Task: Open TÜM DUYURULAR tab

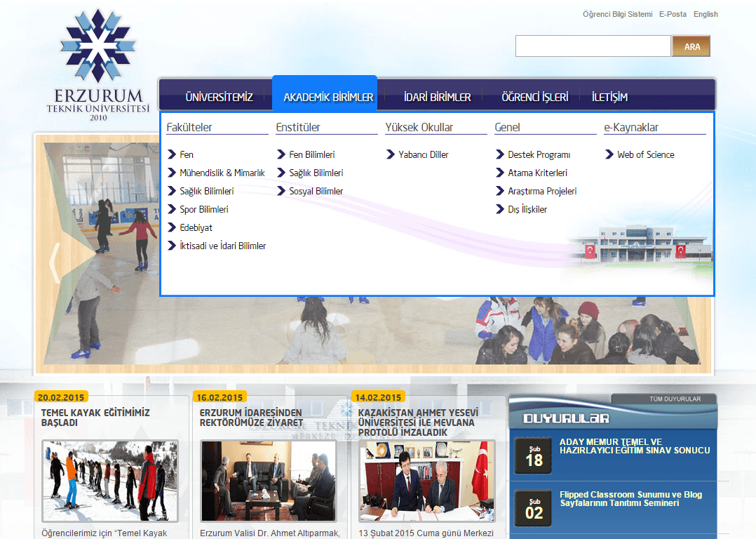Action: [675, 399]
